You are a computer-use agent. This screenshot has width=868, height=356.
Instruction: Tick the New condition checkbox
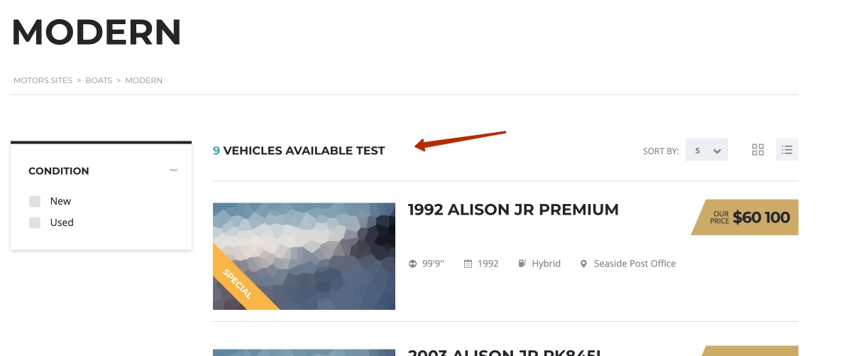coord(35,202)
